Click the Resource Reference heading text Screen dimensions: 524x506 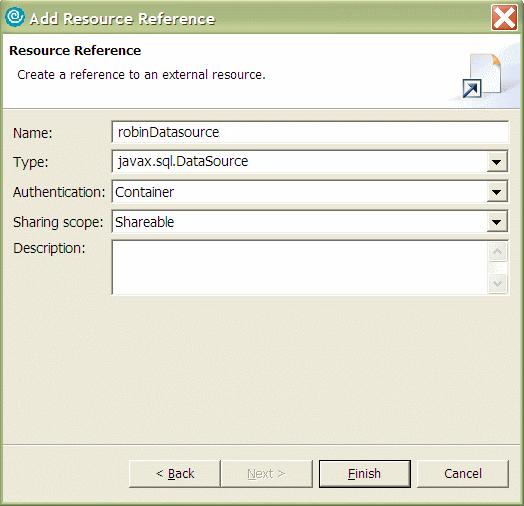click(75, 50)
